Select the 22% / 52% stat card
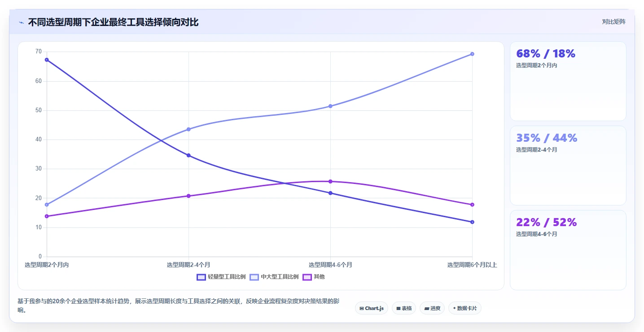 [x=568, y=250]
